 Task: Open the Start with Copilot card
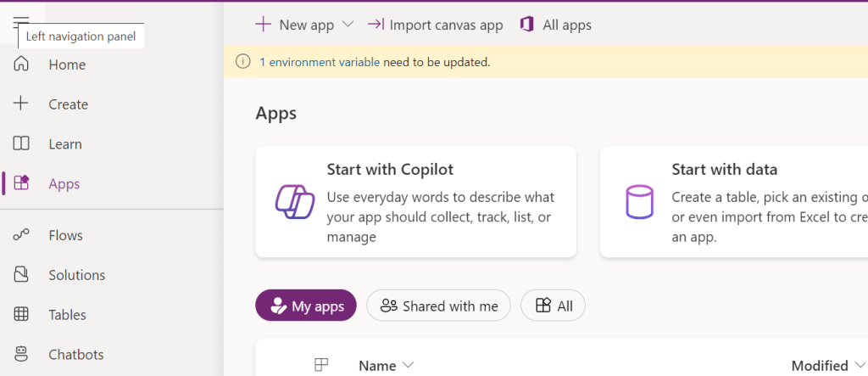(x=415, y=202)
